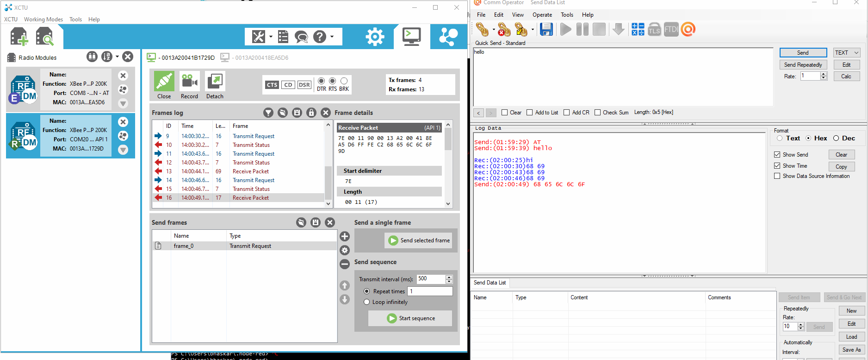The height and width of the screenshot is (360, 868).
Task: Open the Operate menu
Action: pyautogui.click(x=542, y=15)
